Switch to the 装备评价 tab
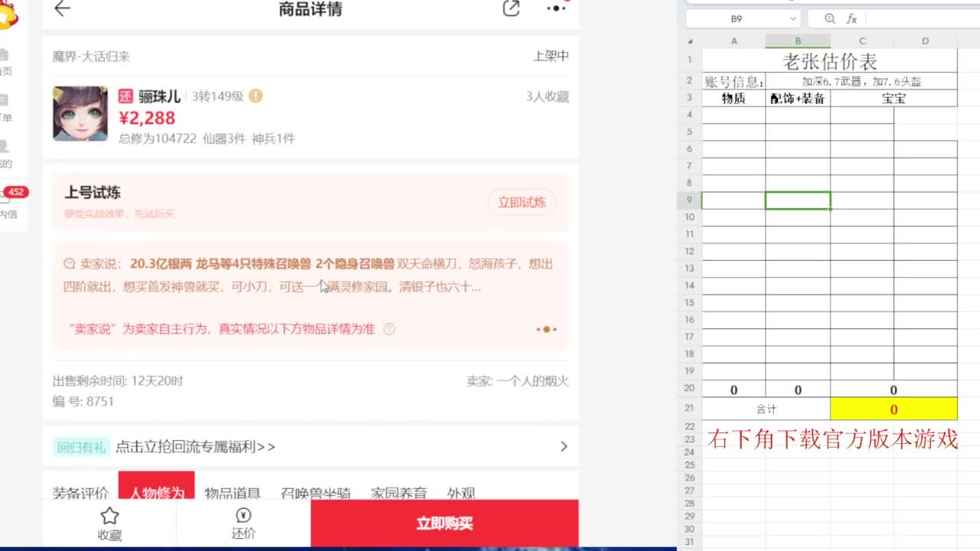This screenshot has height=551, width=980. [80, 493]
